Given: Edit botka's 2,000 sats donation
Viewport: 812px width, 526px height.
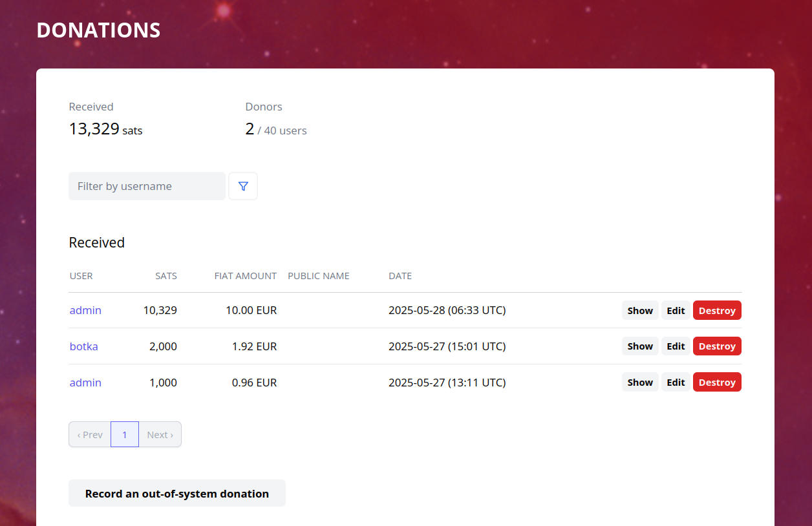Looking at the screenshot, I should pyautogui.click(x=676, y=346).
